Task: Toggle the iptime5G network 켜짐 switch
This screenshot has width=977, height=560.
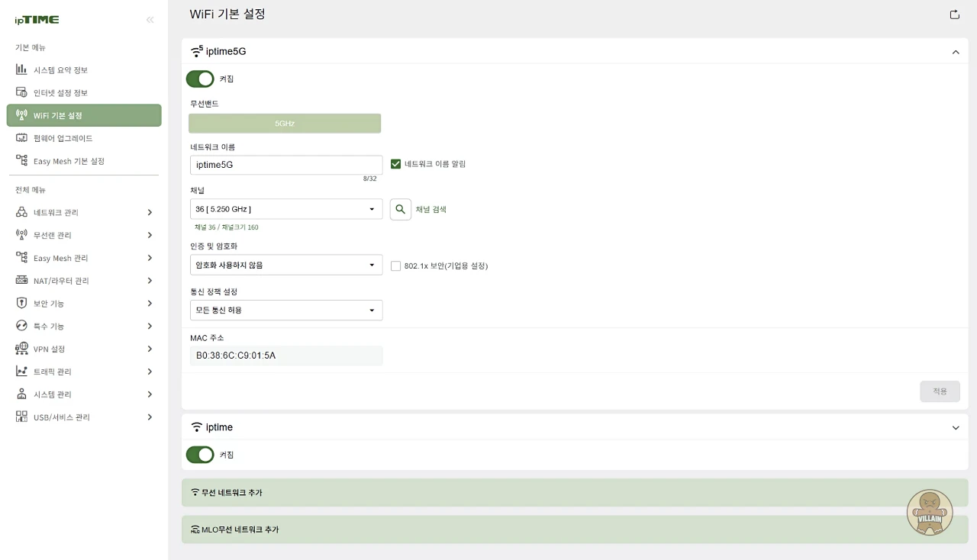Action: [200, 79]
